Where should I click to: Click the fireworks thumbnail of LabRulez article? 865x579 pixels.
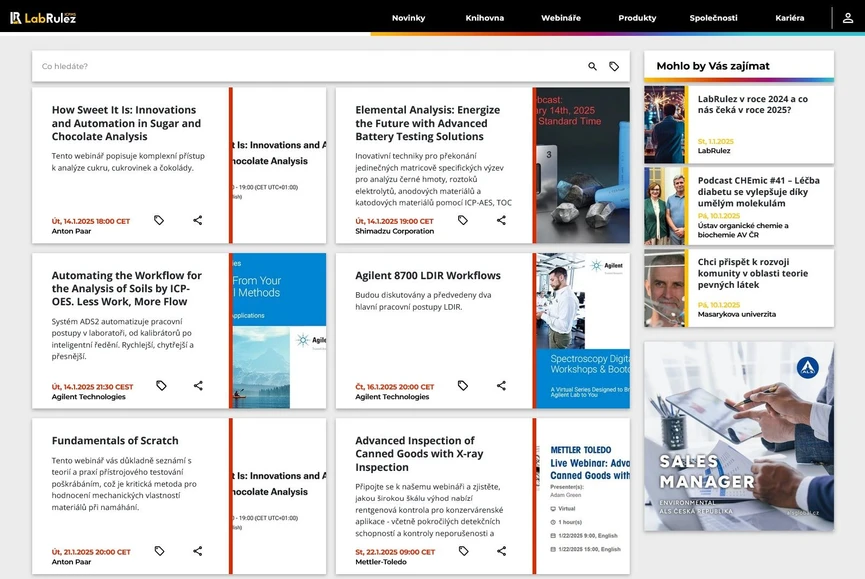point(664,125)
